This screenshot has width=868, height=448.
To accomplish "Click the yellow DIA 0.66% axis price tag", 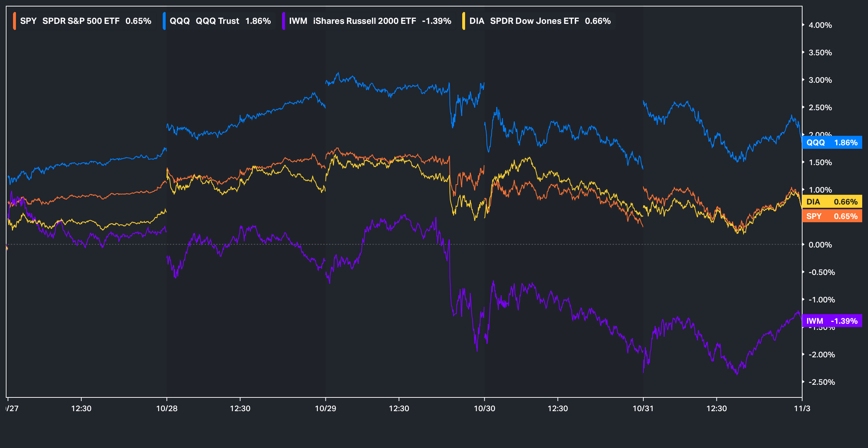I will point(832,202).
